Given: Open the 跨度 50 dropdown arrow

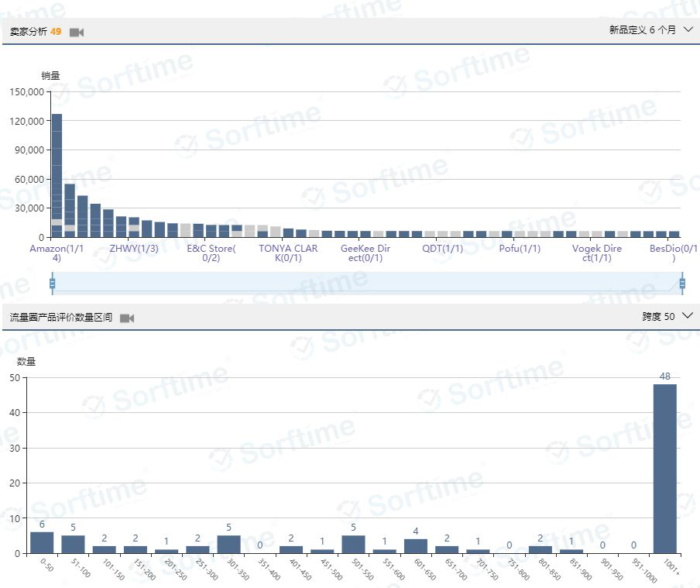Looking at the screenshot, I should click(x=687, y=316).
